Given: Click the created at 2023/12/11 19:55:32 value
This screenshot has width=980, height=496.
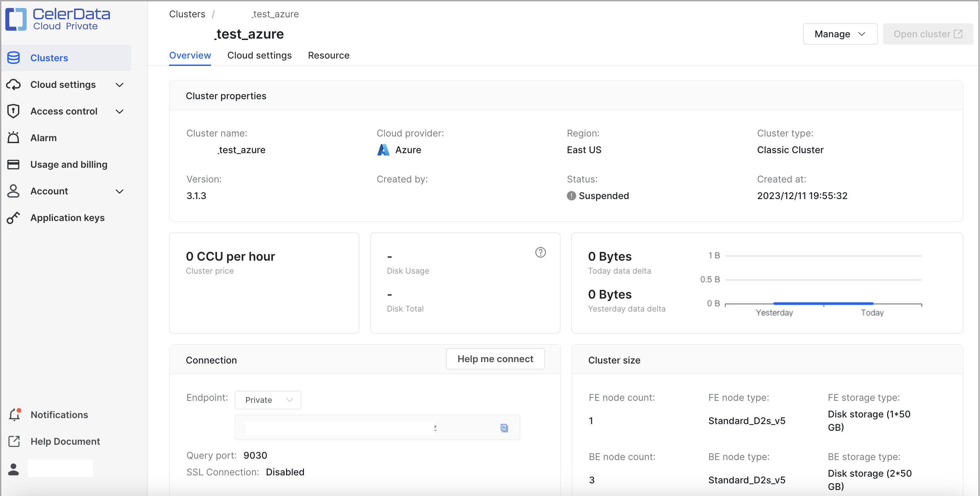Looking at the screenshot, I should (x=802, y=196).
